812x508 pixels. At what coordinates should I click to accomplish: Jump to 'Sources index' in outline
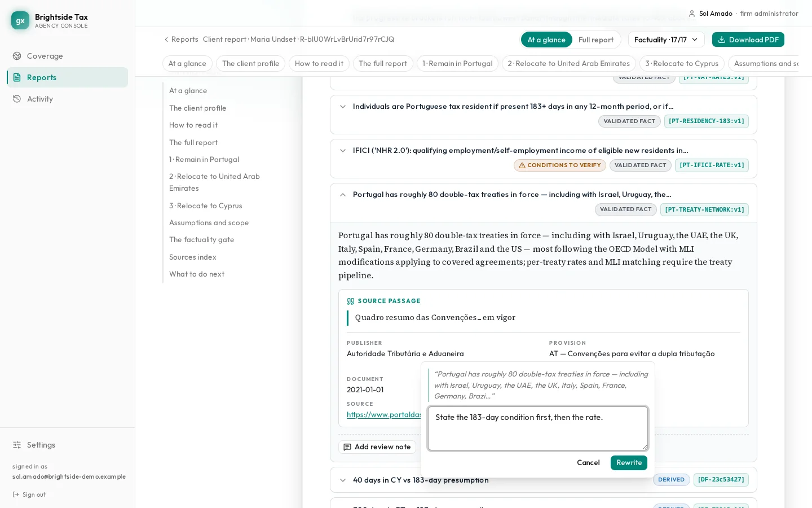click(x=192, y=257)
